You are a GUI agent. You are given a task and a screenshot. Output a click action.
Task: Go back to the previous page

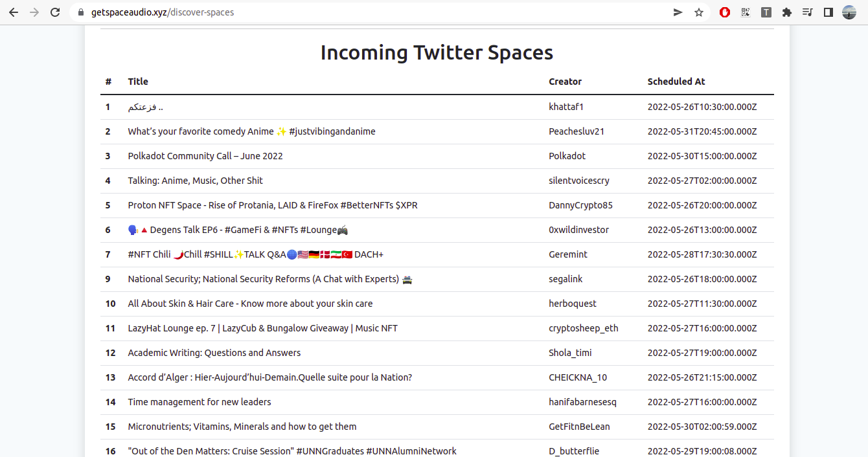click(14, 12)
